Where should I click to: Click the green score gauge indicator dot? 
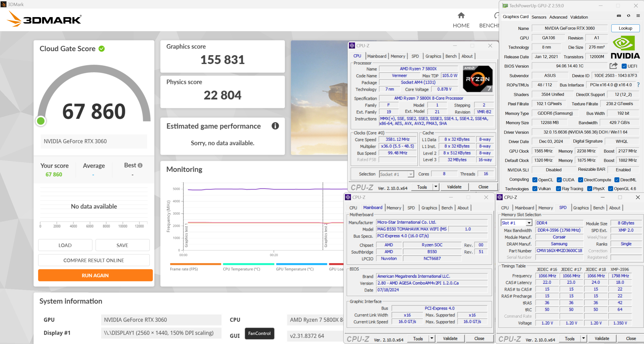coord(41,121)
